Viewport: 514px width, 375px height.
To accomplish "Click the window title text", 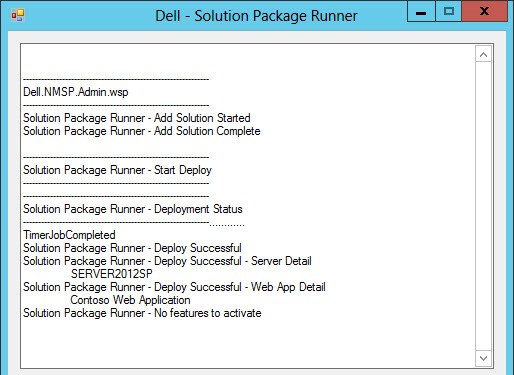I will pyautogui.click(x=256, y=16).
